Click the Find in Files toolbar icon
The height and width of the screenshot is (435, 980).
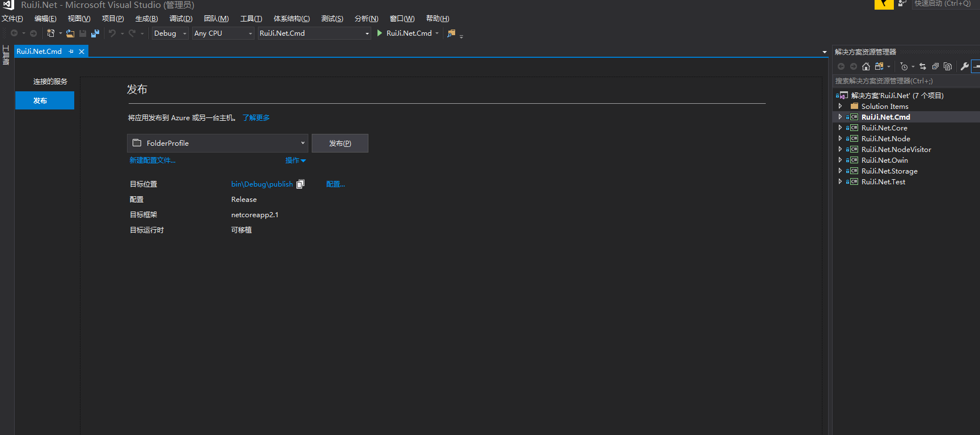[451, 33]
